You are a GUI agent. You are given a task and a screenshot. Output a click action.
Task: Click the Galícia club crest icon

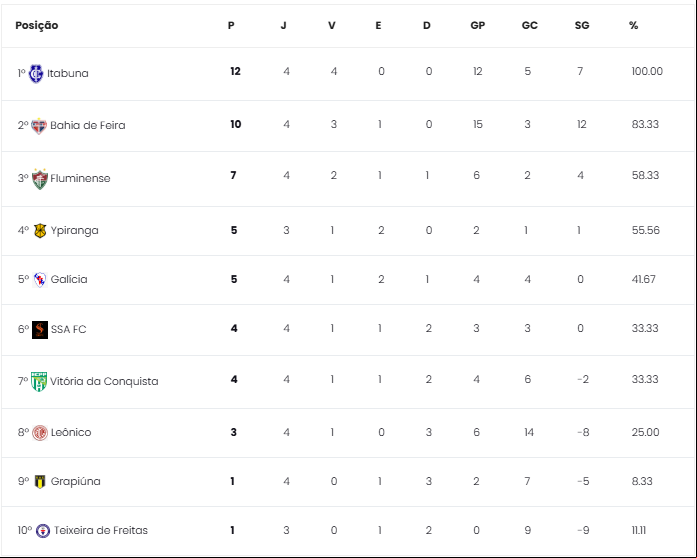40,280
